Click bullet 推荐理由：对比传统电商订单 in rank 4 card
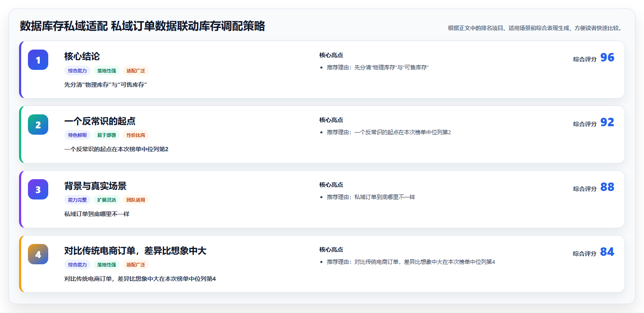 pos(411,262)
